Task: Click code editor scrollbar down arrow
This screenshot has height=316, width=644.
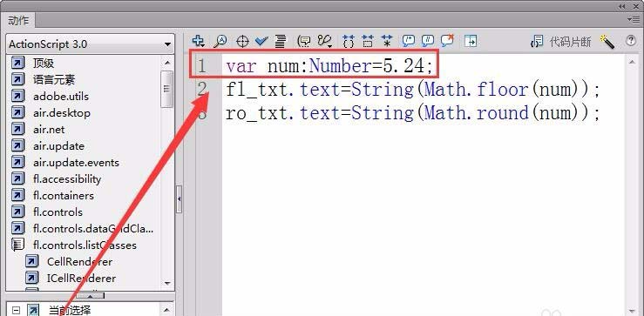Action: coord(633,312)
